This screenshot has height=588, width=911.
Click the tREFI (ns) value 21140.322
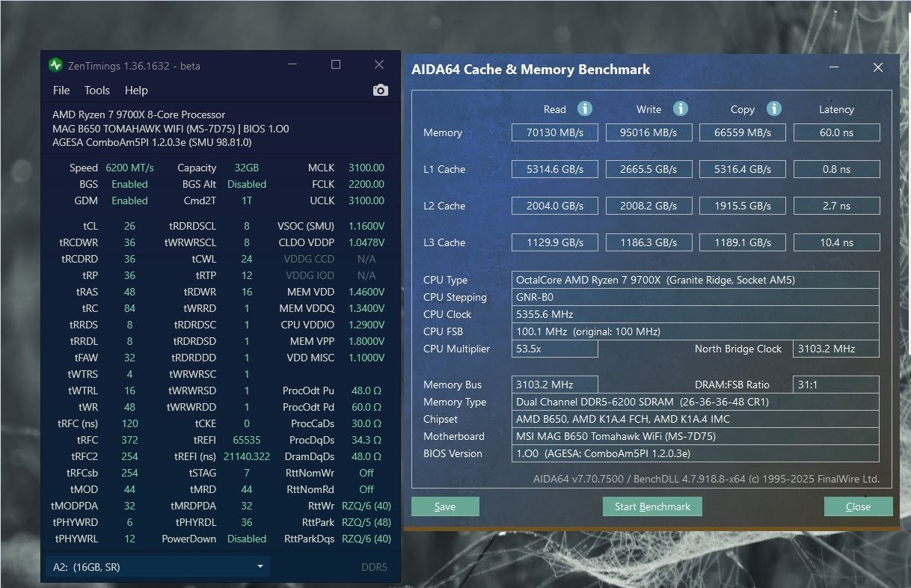point(247,456)
